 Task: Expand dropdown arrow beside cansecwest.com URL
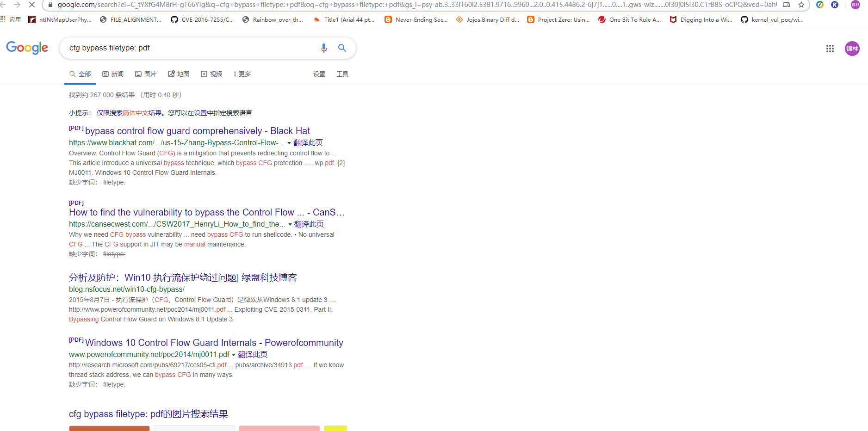290,224
